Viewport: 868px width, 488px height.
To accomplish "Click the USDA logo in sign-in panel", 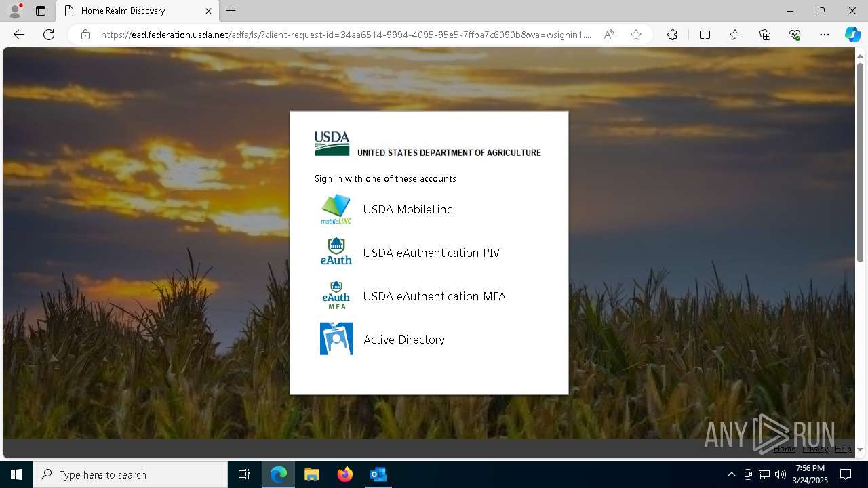I will [332, 144].
